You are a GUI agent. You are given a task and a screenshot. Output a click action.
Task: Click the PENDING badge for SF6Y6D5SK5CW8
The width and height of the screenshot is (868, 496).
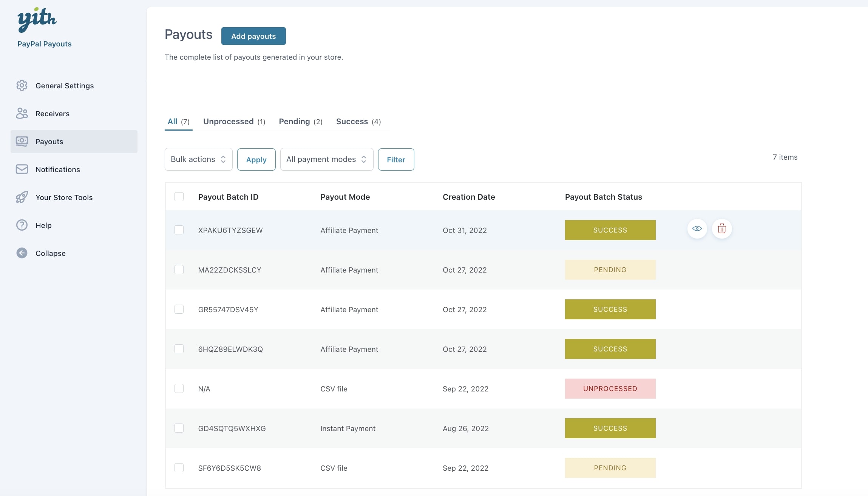click(x=610, y=468)
